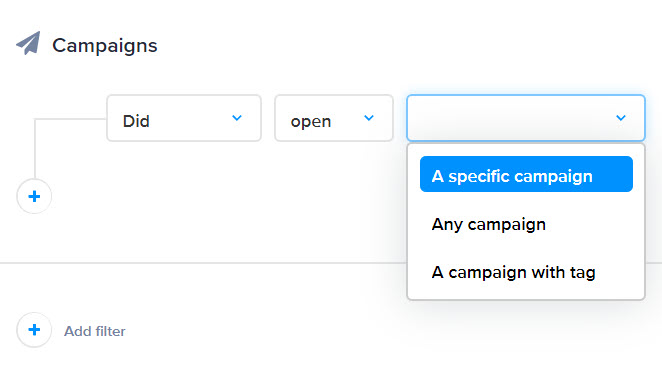The width and height of the screenshot is (662, 371).
Task: Click the Campaigns paper plane icon
Action: [28, 43]
